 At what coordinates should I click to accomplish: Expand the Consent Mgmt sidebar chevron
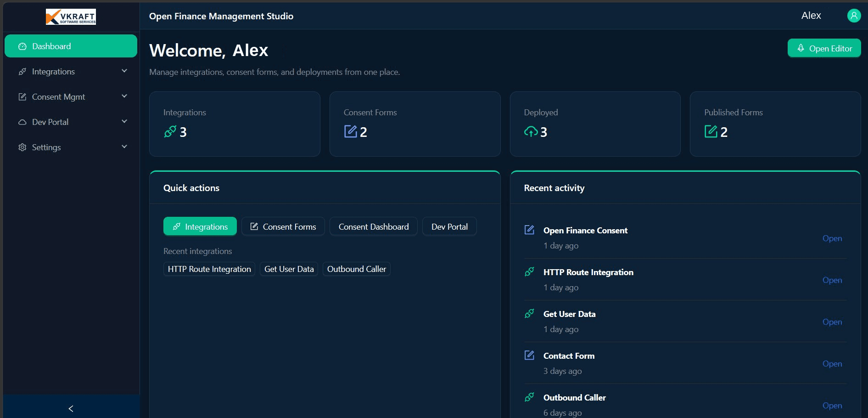124,96
